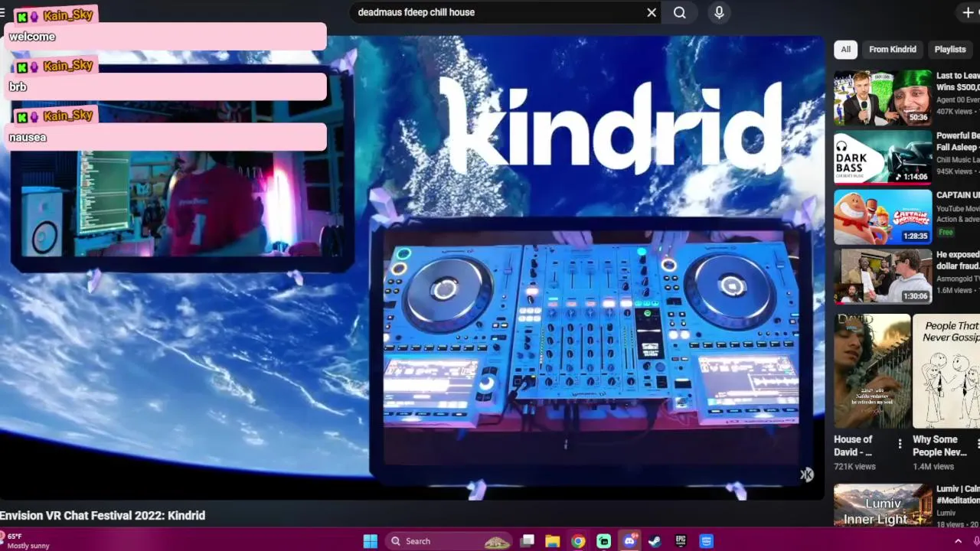Open the YouTube hamburger guide menu
Viewport: 980px width, 551px height.
pyautogui.click(x=2, y=12)
